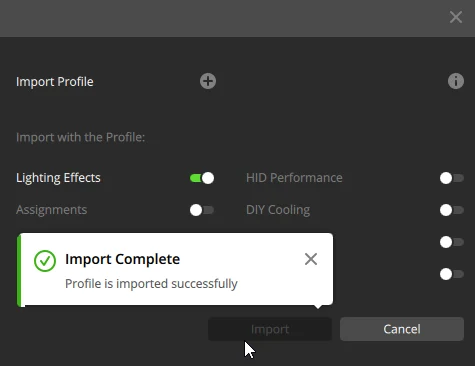Enable the Assignments toggle

coord(202,210)
